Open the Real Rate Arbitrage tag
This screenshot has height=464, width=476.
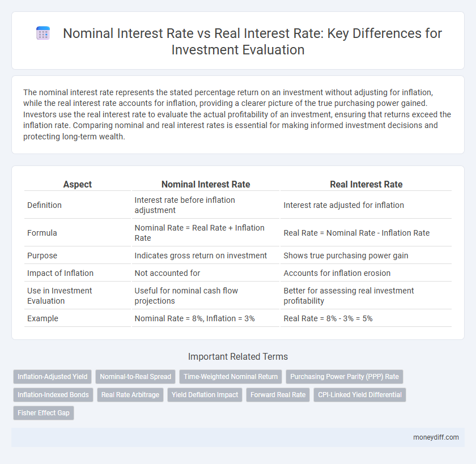130,395
